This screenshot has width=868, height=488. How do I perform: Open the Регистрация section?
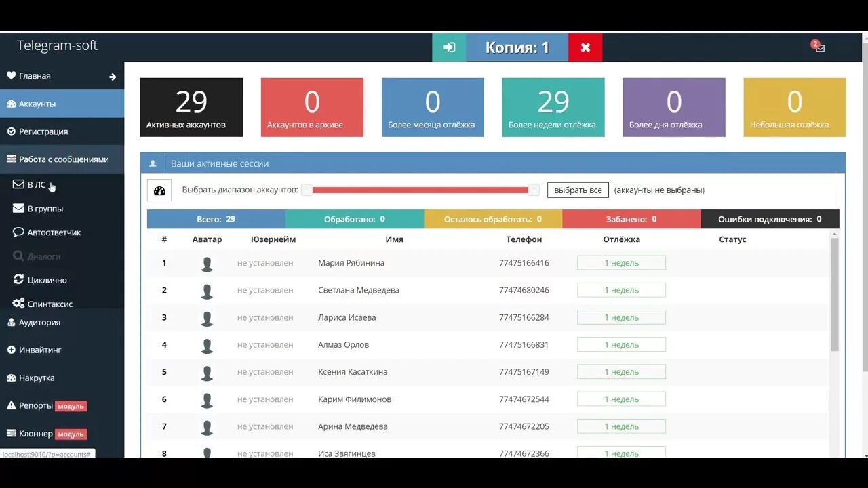coord(62,131)
